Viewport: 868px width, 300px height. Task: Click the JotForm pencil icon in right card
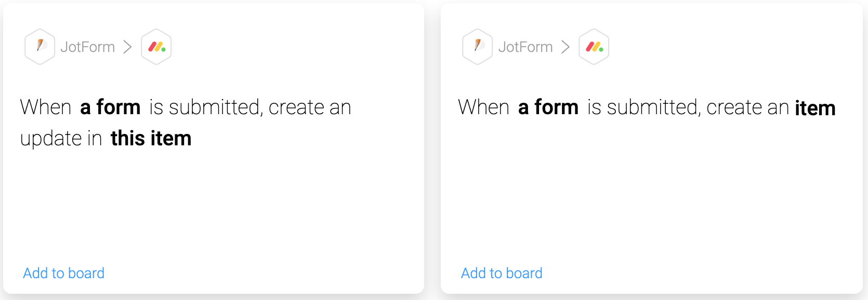[x=478, y=47]
